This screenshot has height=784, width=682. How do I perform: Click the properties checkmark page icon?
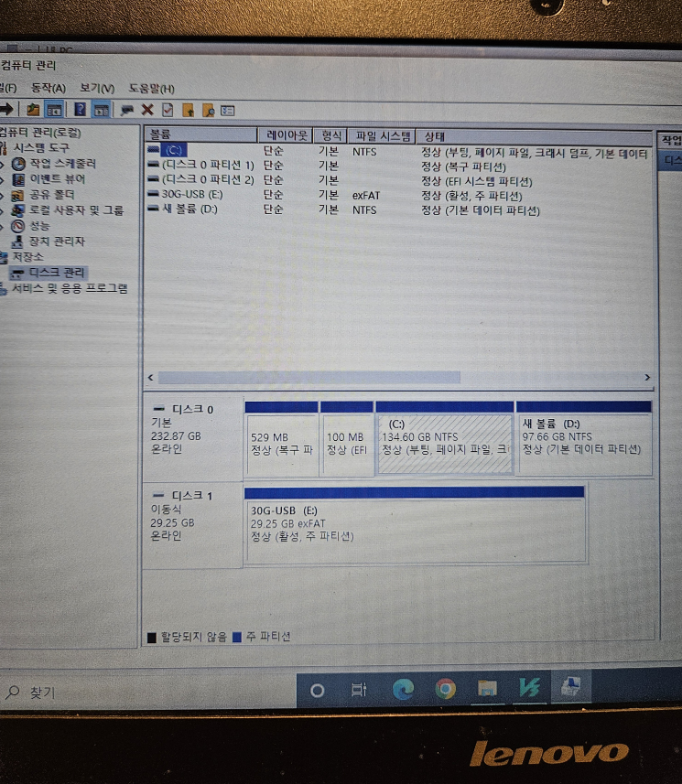pyautogui.click(x=168, y=110)
